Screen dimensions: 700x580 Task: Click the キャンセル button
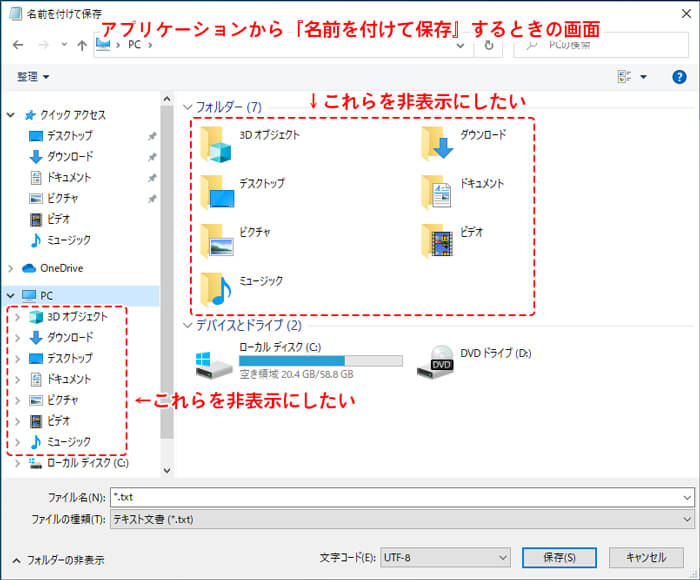646,558
